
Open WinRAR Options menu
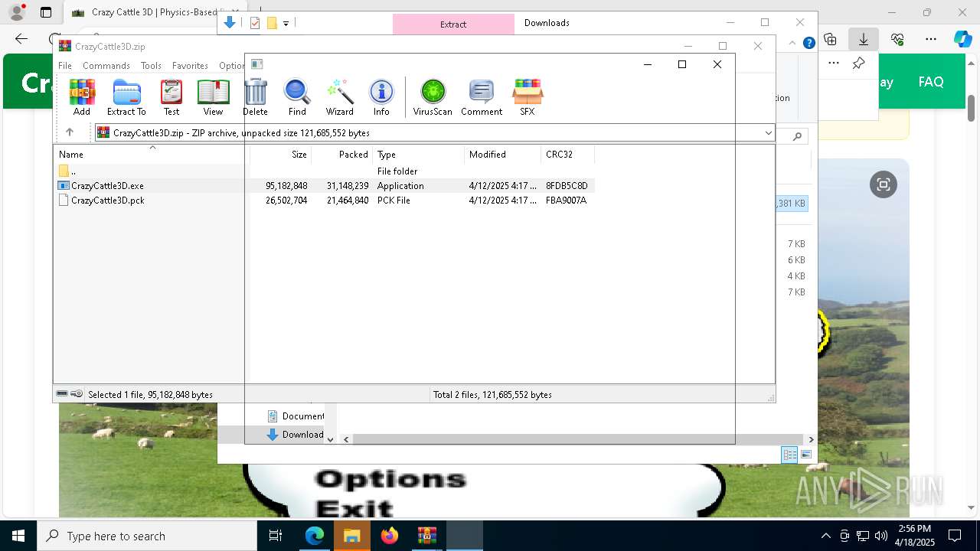click(232, 66)
